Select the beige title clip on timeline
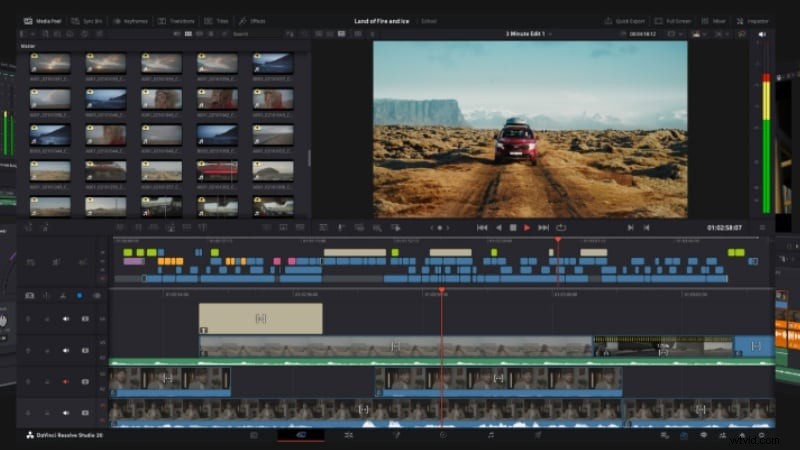Image resolution: width=800 pixels, height=450 pixels. (x=260, y=318)
